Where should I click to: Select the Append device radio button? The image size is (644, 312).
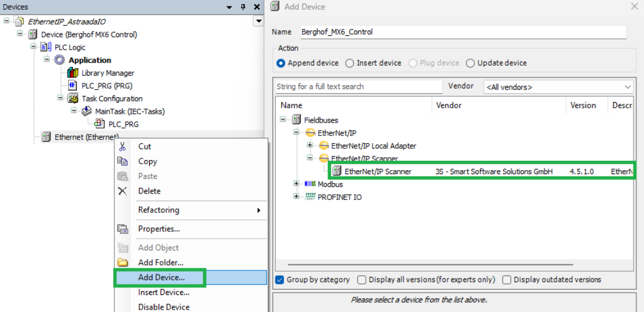(281, 63)
